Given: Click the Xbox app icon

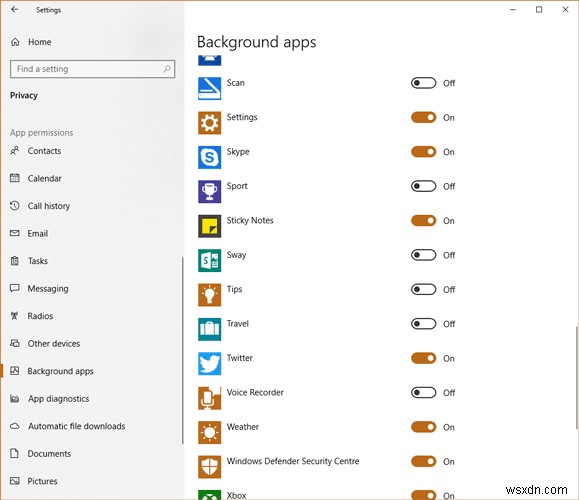Looking at the screenshot, I should coord(209,494).
